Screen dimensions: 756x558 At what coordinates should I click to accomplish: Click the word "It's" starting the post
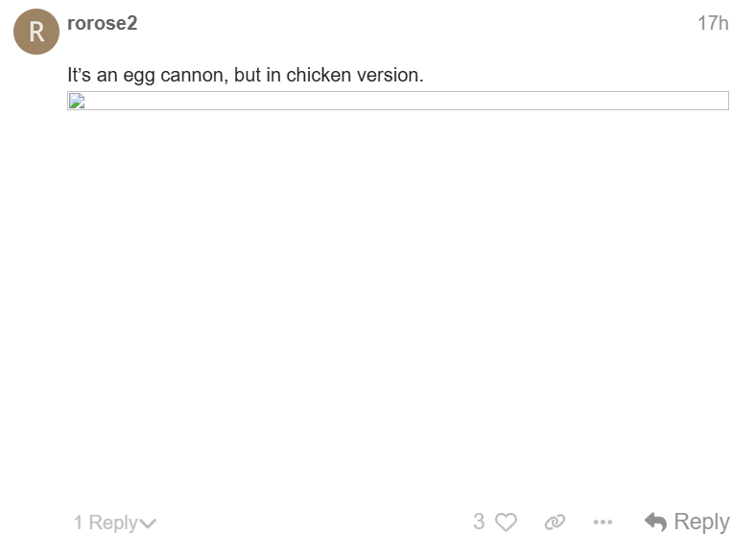[x=80, y=75]
